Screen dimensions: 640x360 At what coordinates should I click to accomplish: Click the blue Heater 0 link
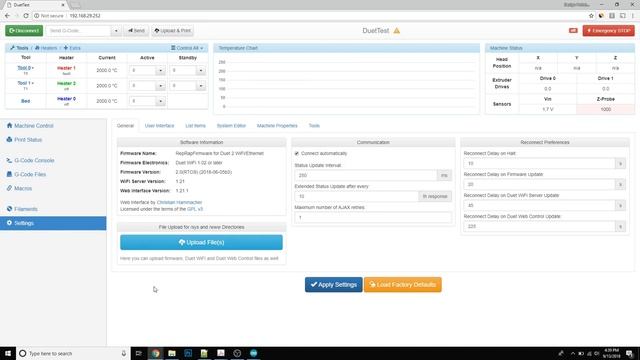66,99
